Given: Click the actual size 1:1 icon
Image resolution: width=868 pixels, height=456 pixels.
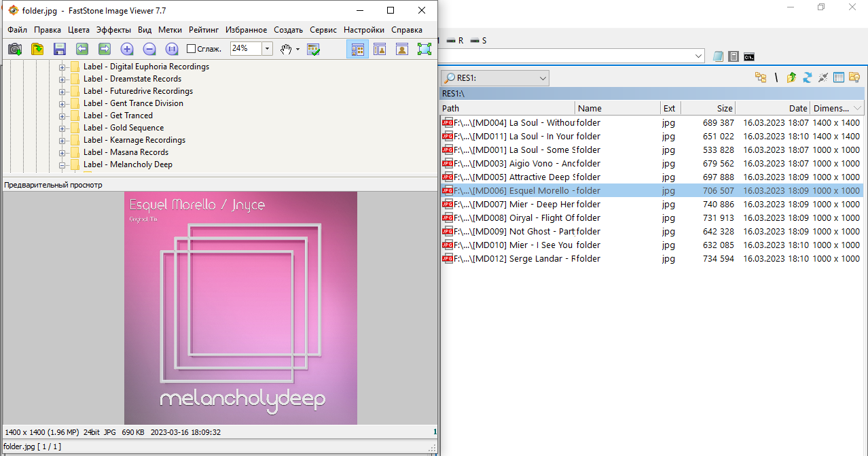Looking at the screenshot, I should click(x=172, y=49).
